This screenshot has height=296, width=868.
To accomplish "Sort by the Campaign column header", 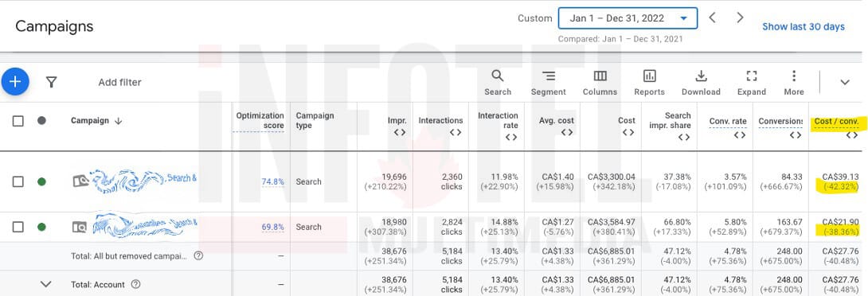I will [x=90, y=121].
